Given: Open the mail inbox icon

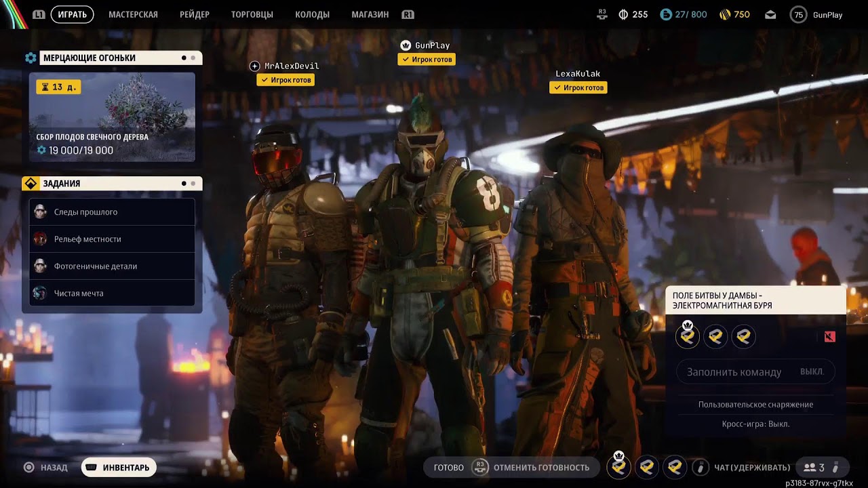Looking at the screenshot, I should [770, 14].
